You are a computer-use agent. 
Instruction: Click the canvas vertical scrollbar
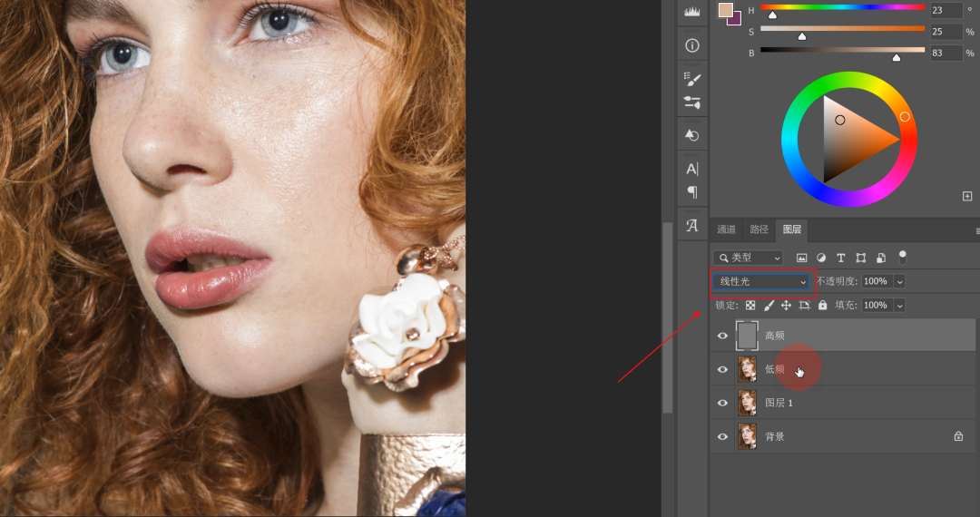tap(668, 317)
